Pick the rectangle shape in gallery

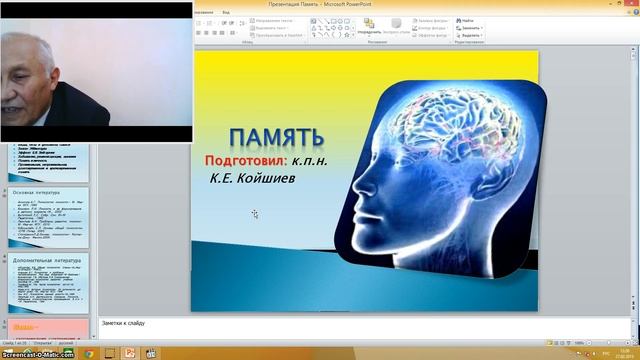tap(333, 21)
